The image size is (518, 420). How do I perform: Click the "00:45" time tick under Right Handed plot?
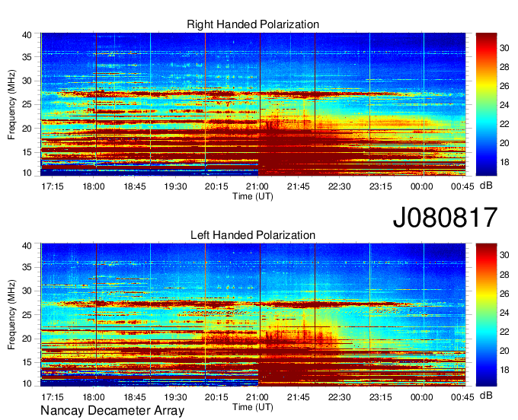(462, 186)
